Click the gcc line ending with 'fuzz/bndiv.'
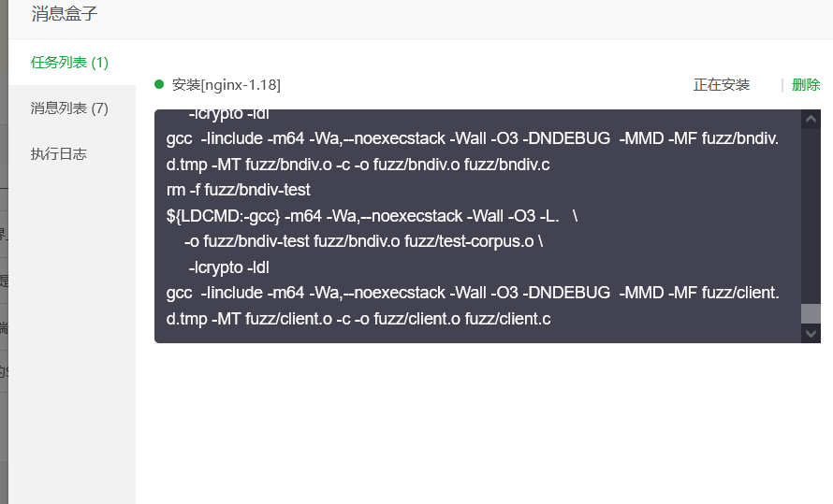 (473, 139)
